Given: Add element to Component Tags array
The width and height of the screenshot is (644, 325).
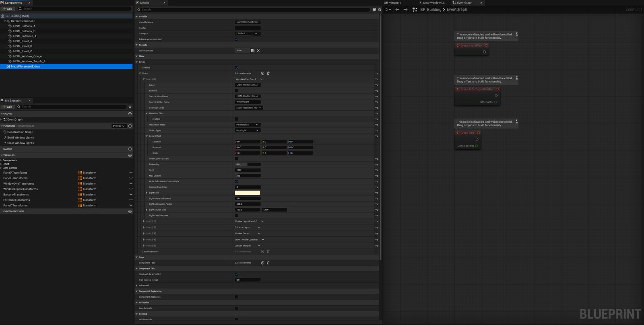Looking at the screenshot, I should click(262, 263).
